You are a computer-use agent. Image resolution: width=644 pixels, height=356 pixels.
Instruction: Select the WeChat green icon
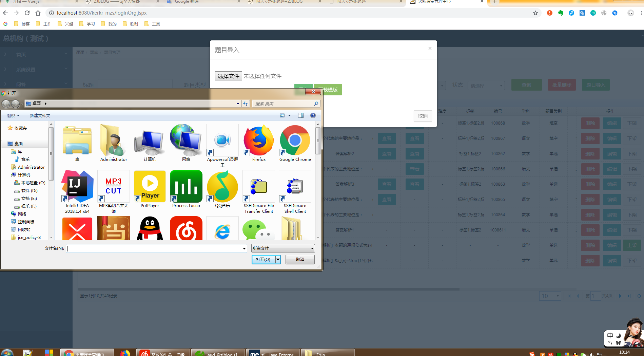258,229
